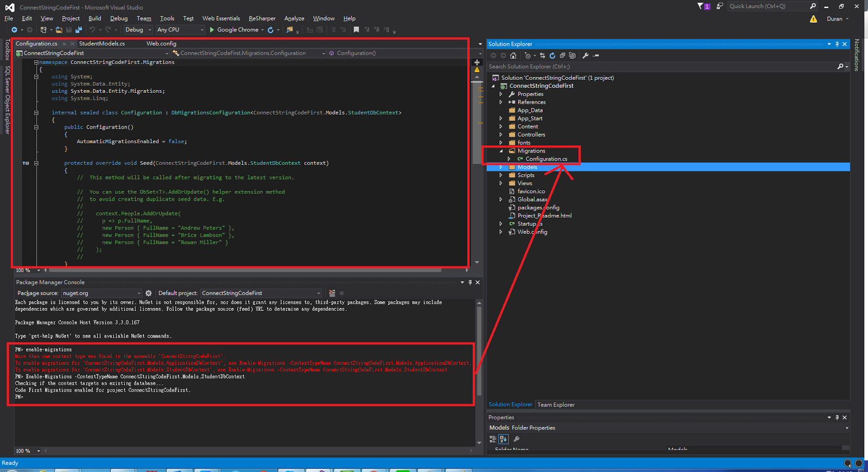The height and width of the screenshot is (472, 868).
Task: Click the Undo toolbar icon
Action: click(x=92, y=30)
